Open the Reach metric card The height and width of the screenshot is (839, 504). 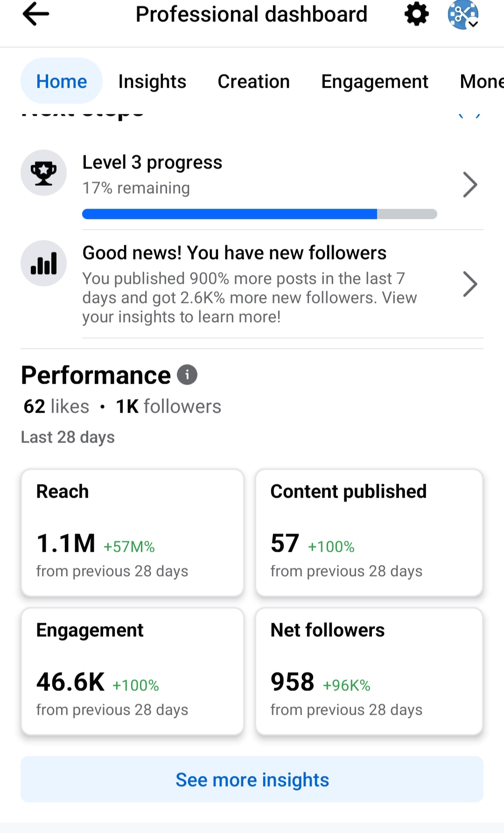(133, 533)
